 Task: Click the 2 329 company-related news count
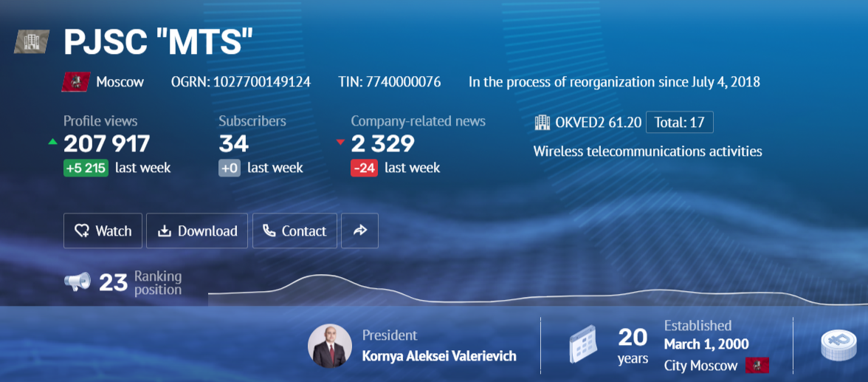[382, 143]
